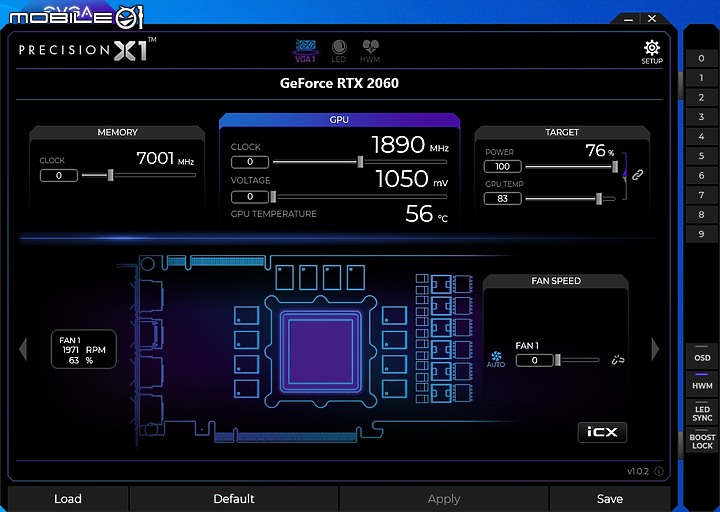This screenshot has width=720, height=512.
Task: Click the power target slider handle
Action: (x=615, y=167)
